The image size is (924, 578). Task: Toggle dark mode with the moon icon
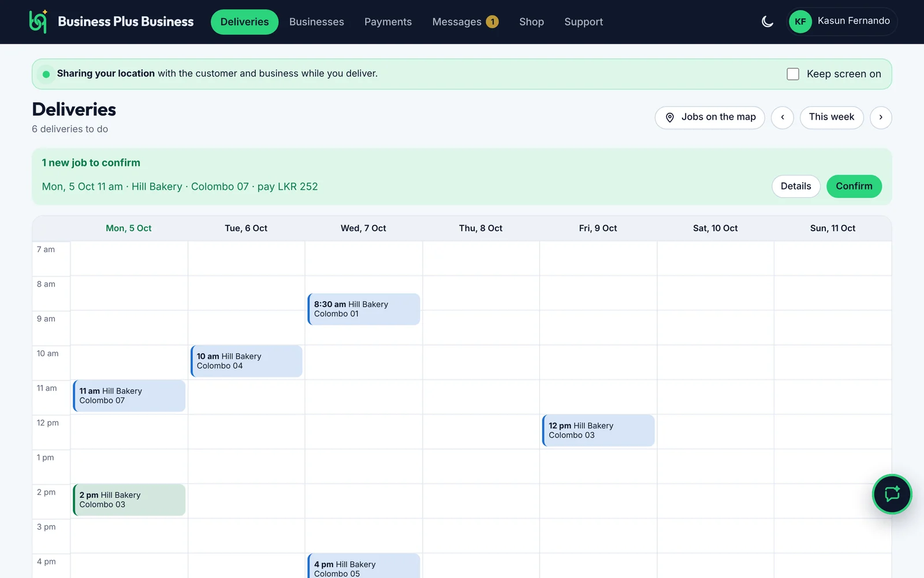(767, 22)
